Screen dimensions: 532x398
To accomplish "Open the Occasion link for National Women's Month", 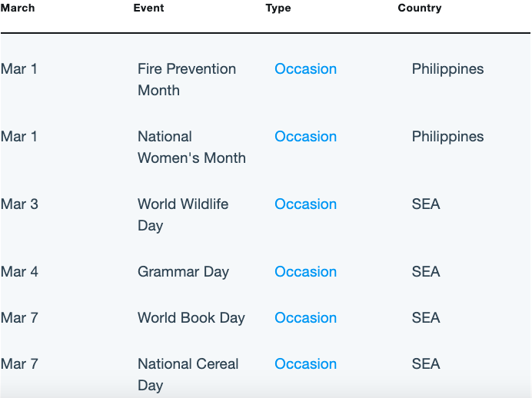I will point(305,137).
